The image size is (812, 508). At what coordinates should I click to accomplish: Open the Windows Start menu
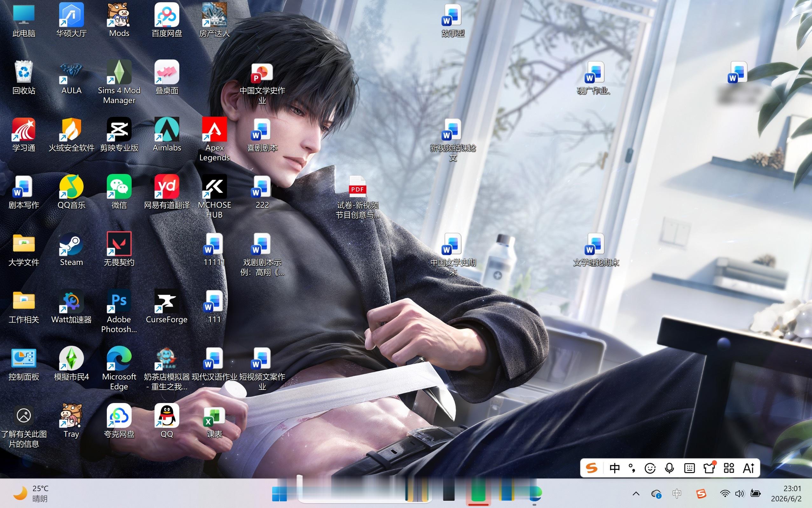[279, 494]
